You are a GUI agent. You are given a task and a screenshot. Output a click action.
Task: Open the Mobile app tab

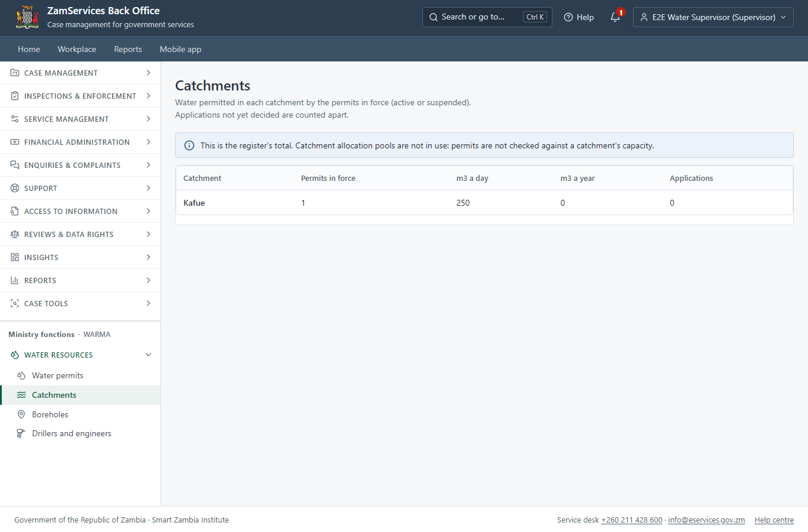[x=180, y=49]
